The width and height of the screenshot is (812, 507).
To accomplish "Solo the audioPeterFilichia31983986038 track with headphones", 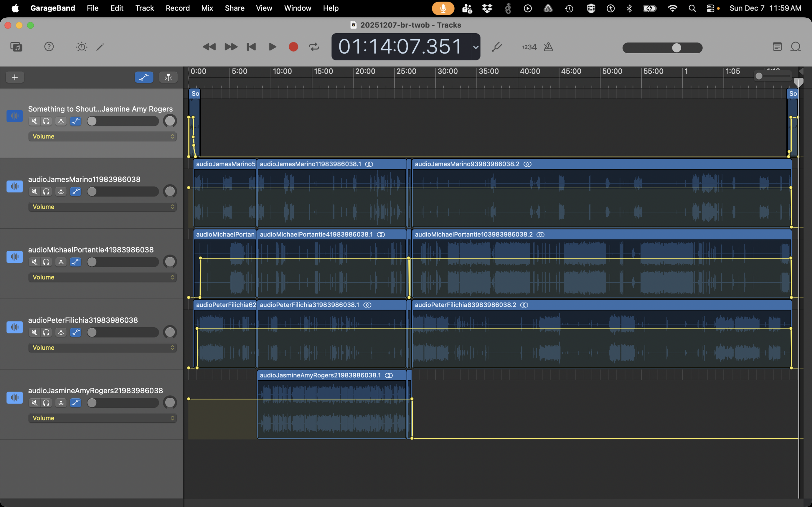I will tap(46, 332).
